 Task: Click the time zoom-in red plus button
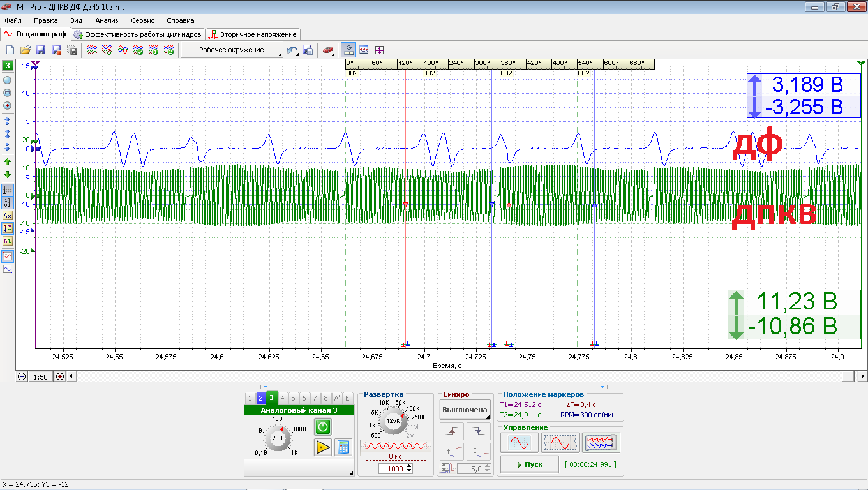click(60, 376)
